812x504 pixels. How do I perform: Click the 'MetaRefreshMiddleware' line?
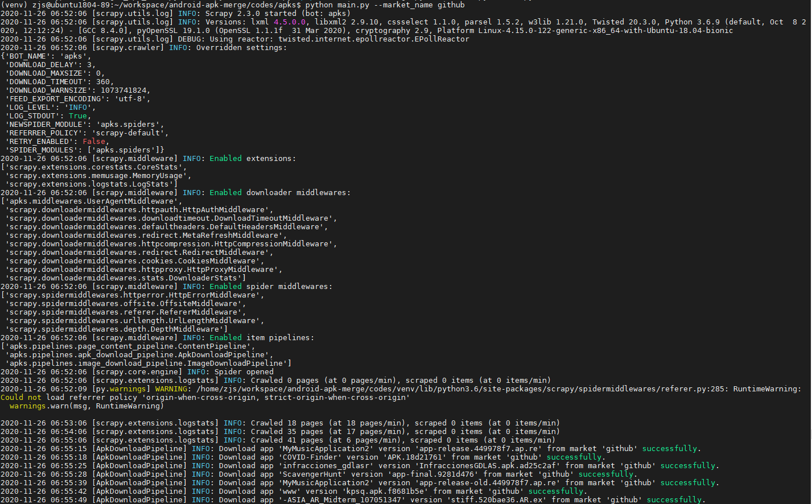click(146, 236)
